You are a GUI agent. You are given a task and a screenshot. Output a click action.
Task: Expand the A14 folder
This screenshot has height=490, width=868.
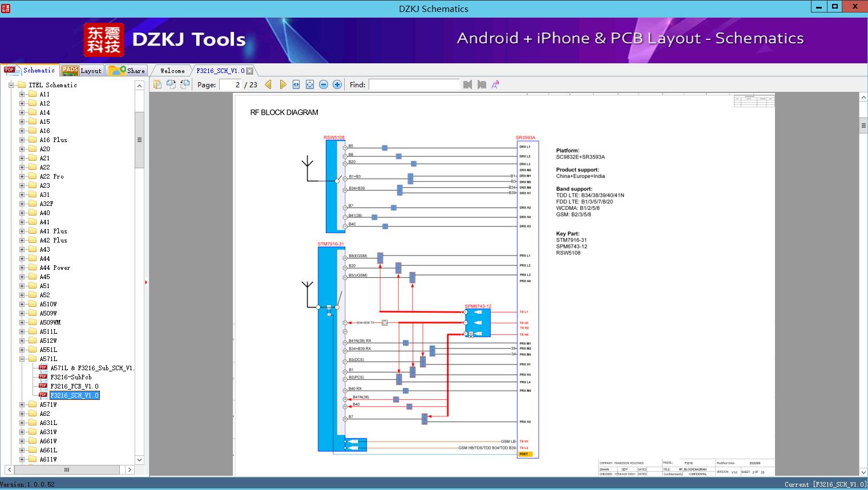22,112
